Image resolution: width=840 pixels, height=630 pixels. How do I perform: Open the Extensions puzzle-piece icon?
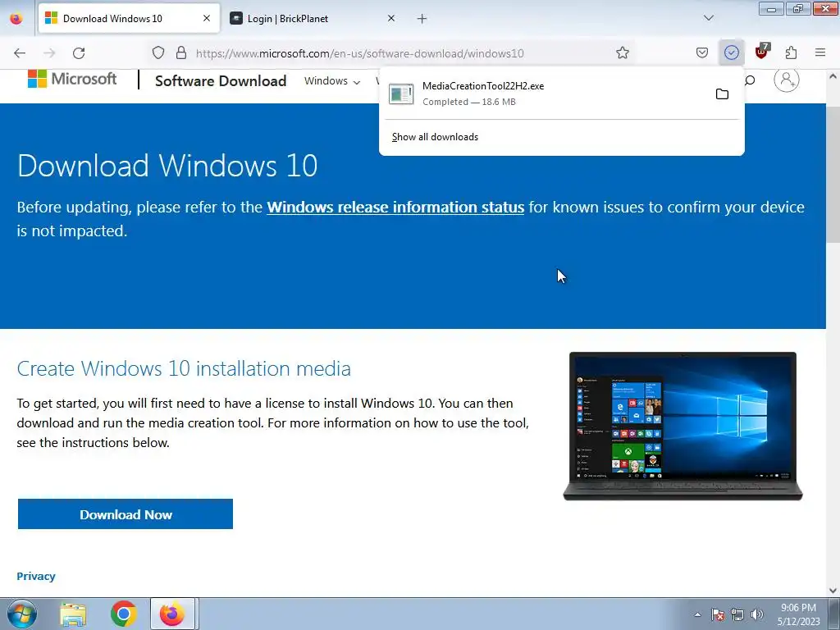pyautogui.click(x=791, y=53)
